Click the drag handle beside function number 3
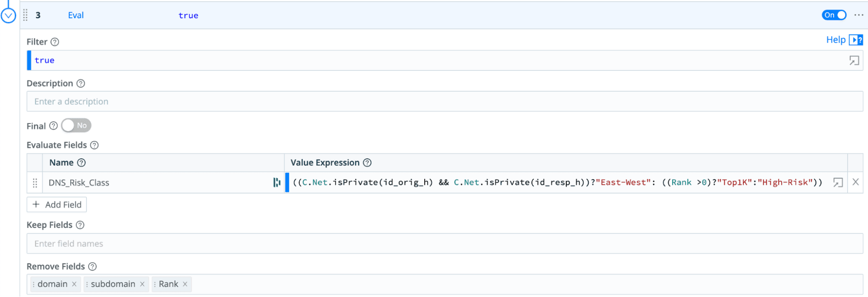 click(x=25, y=15)
